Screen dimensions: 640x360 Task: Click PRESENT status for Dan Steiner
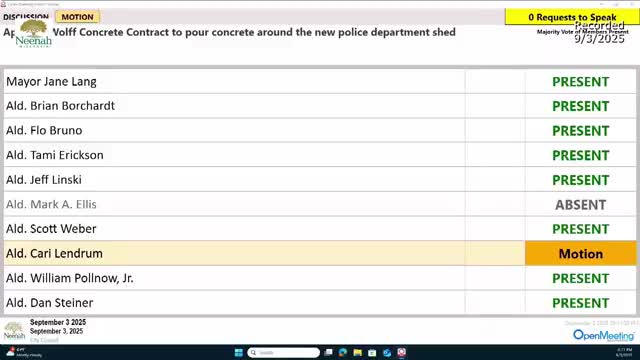(580, 303)
